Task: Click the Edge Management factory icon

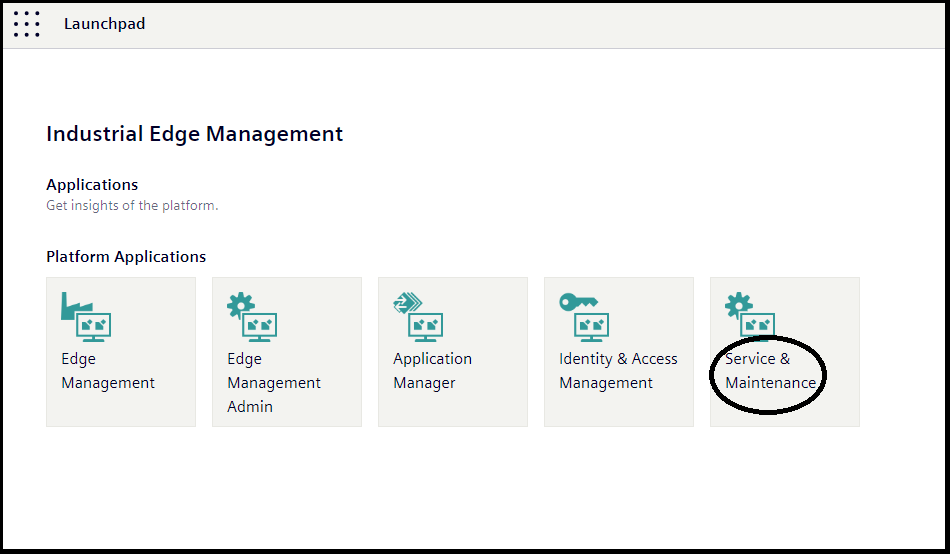Action: pos(86,316)
